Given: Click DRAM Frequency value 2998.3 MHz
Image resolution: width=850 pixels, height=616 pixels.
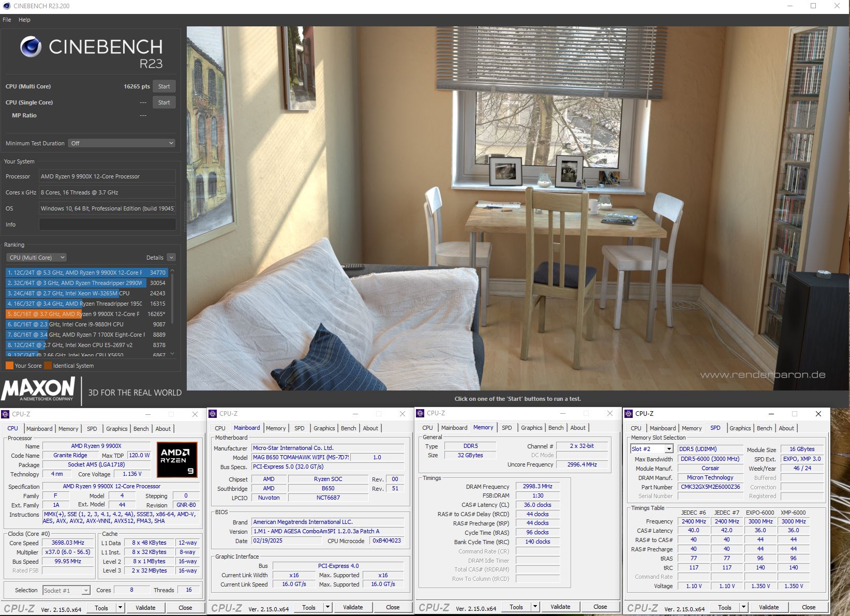Looking at the screenshot, I should pos(538,486).
